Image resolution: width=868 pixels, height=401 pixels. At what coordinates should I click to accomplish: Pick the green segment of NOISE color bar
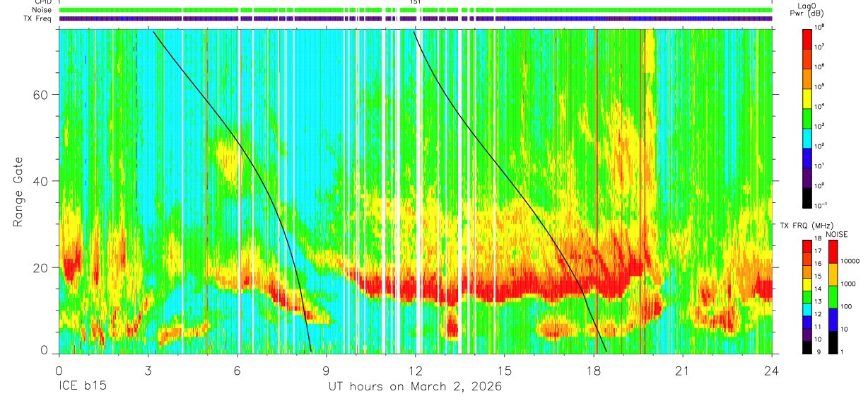[833, 297]
